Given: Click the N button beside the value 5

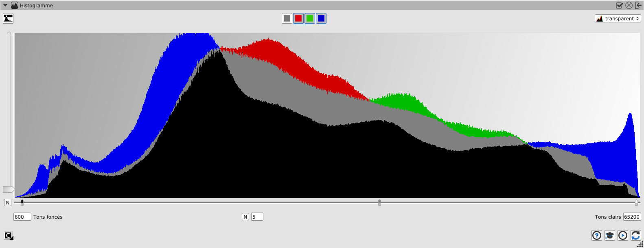Looking at the screenshot, I should coord(245,217).
